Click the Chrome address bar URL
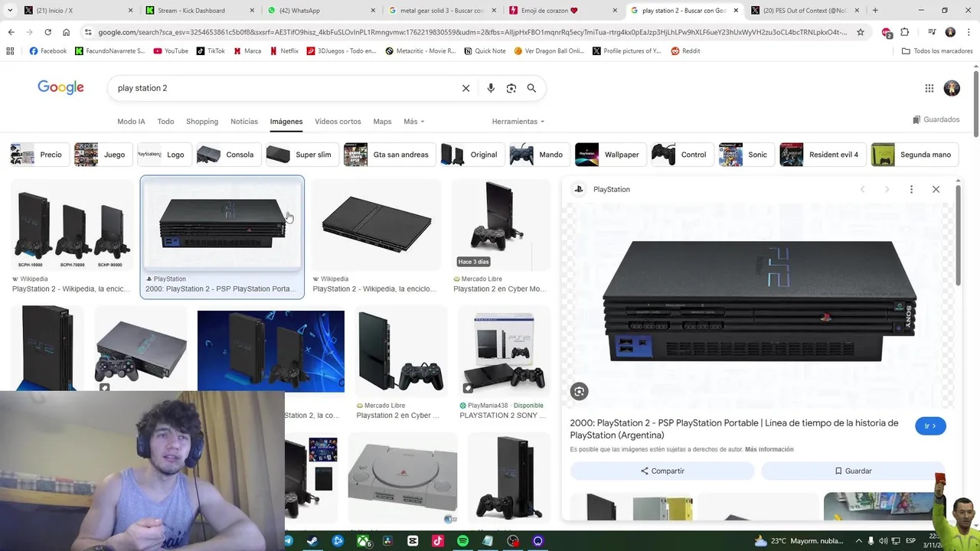The height and width of the screenshot is (551, 980). coord(472,32)
